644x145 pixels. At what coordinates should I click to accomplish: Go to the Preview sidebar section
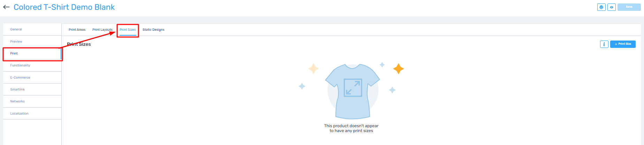pos(16,42)
